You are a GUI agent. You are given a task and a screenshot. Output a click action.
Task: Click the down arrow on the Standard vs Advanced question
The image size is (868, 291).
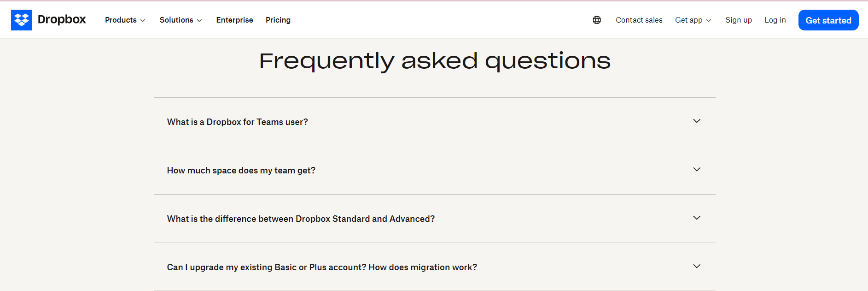coord(697,218)
